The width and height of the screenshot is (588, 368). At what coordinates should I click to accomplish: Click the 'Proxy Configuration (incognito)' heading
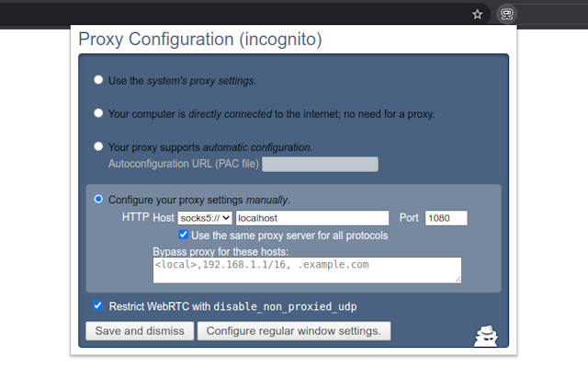click(200, 40)
